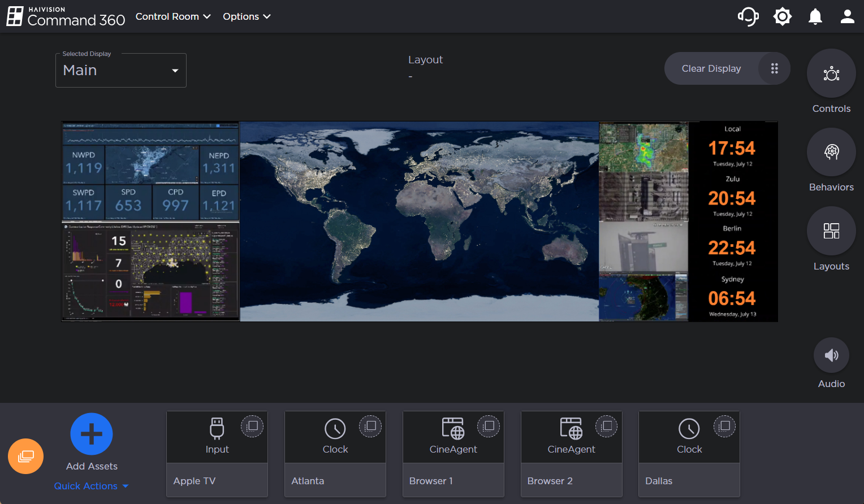Screen dimensions: 864x504
Task: Click the drag handle on the Clear Display button
Action: 774,68
